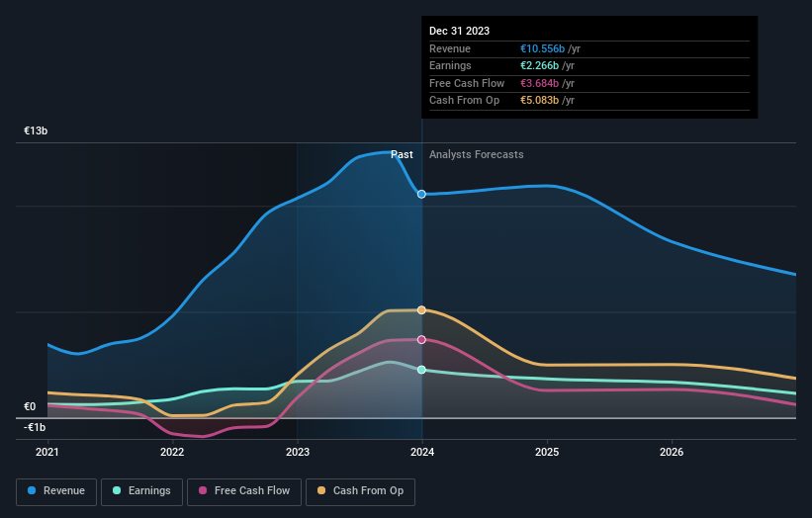The height and width of the screenshot is (518, 812).
Task: Click the Dec 31 2023 tooltip date
Action: click(459, 31)
